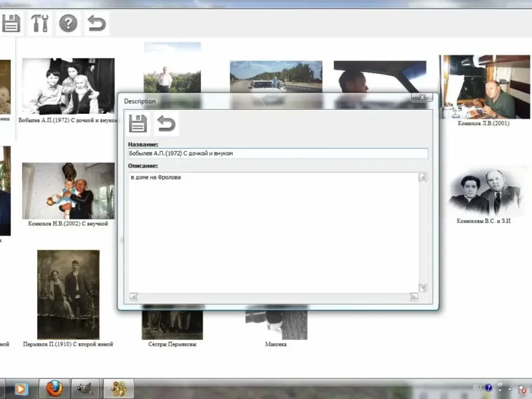Click the save icon in main toolbar
This screenshot has width=532, height=399.
11,23
